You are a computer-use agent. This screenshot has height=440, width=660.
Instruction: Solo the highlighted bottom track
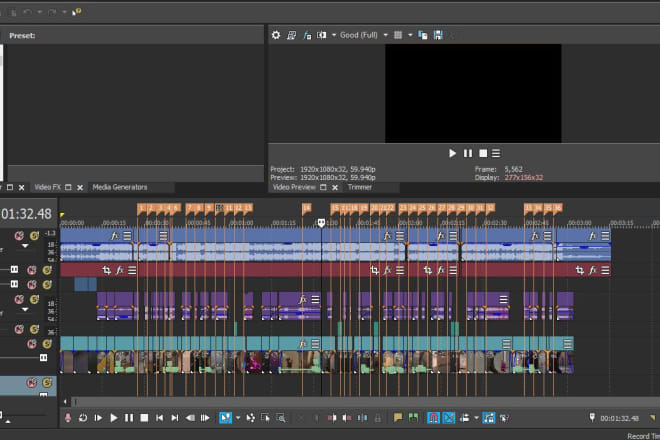[47, 383]
